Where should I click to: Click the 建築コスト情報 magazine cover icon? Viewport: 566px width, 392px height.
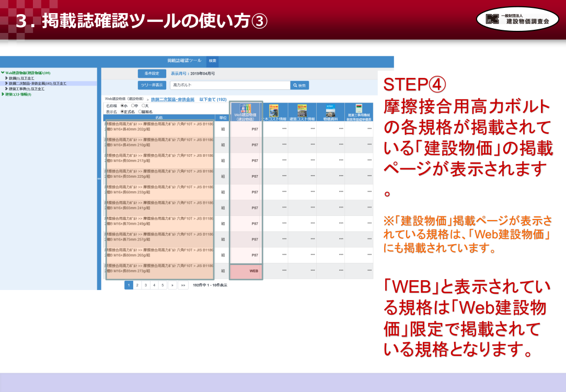click(x=302, y=110)
